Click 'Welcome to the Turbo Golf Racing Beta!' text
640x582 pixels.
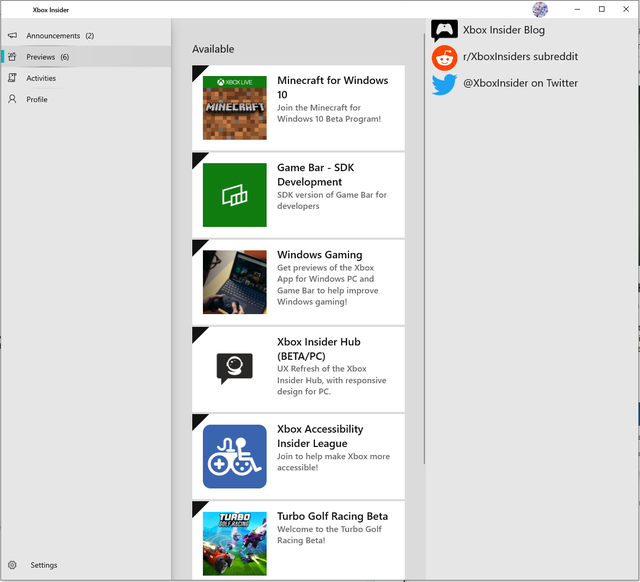tap(329, 535)
